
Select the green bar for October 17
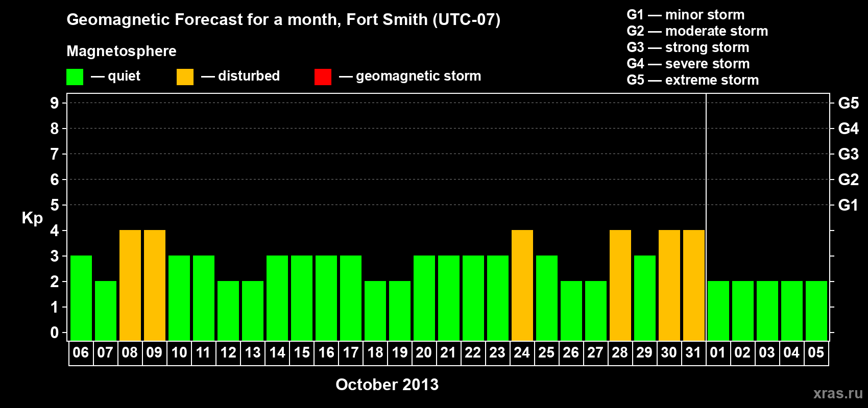pos(351,298)
